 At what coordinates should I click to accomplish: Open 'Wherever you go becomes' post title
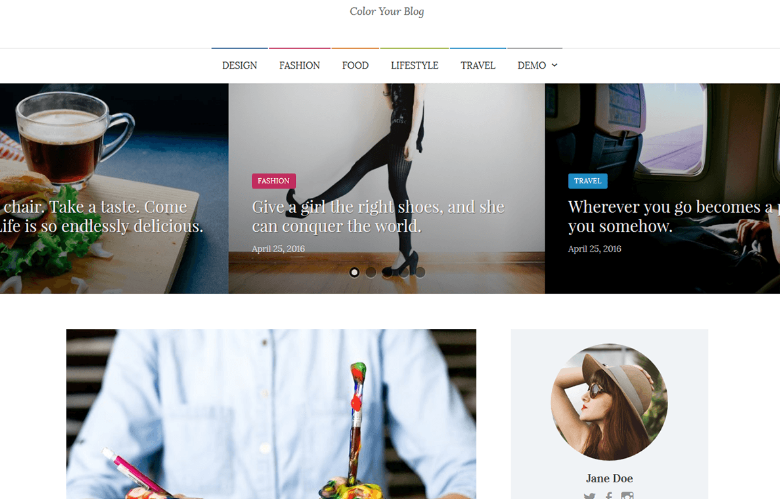(x=674, y=216)
